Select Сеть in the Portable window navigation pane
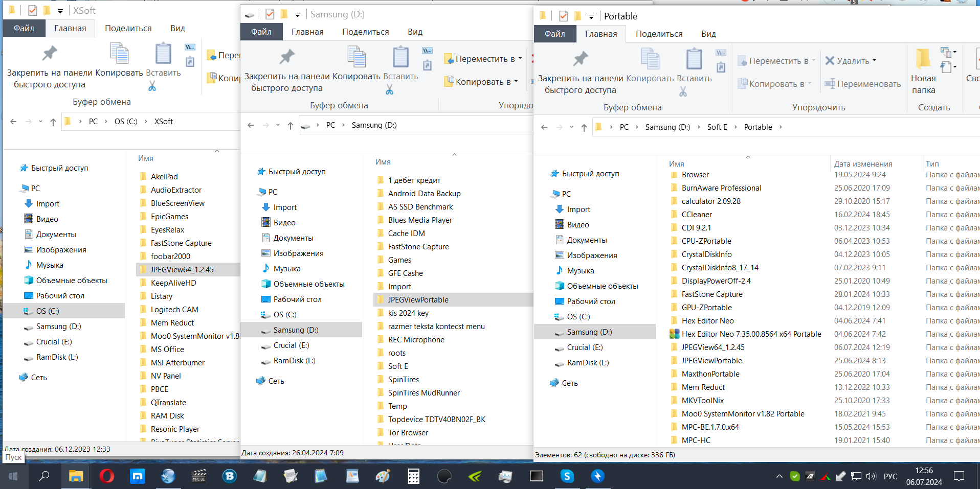Image resolution: width=980 pixels, height=489 pixels. point(570,383)
